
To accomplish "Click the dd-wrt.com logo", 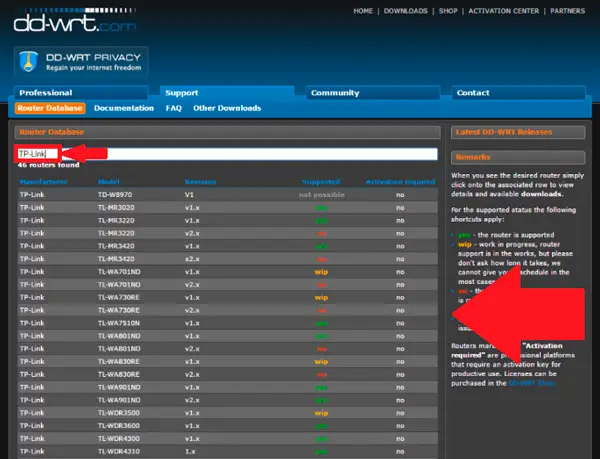I will [75, 20].
